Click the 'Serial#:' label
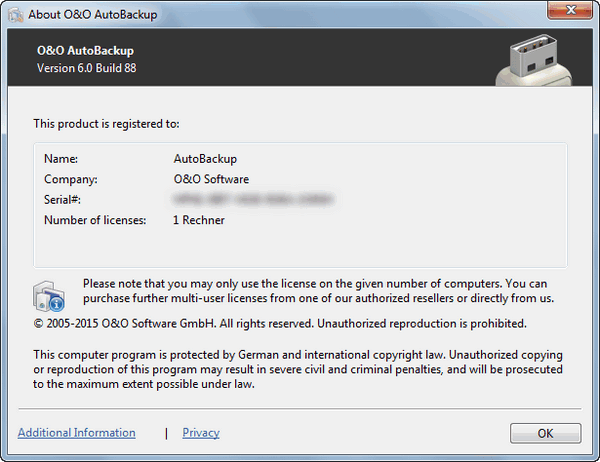Image resolution: width=600 pixels, height=462 pixels. click(x=62, y=199)
